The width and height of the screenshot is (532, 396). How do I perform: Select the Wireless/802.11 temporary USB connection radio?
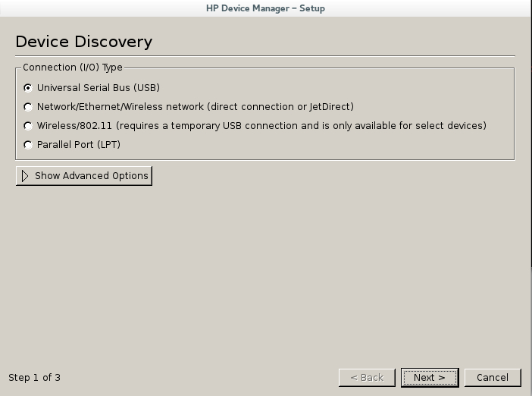pyautogui.click(x=255, y=126)
